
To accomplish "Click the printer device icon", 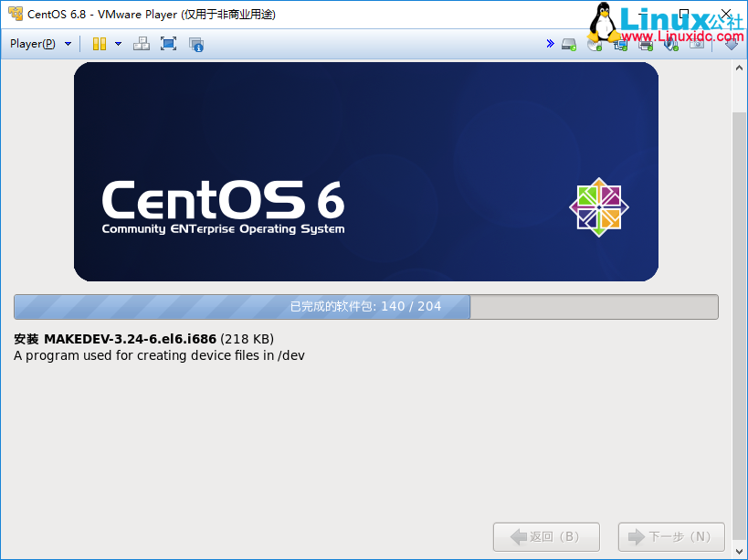I will (646, 44).
